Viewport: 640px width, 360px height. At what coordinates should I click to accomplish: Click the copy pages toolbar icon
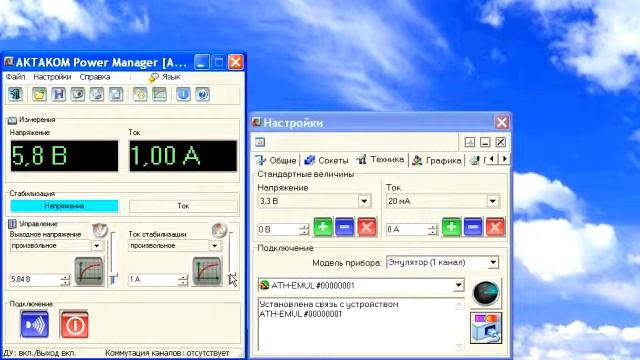click(116, 94)
